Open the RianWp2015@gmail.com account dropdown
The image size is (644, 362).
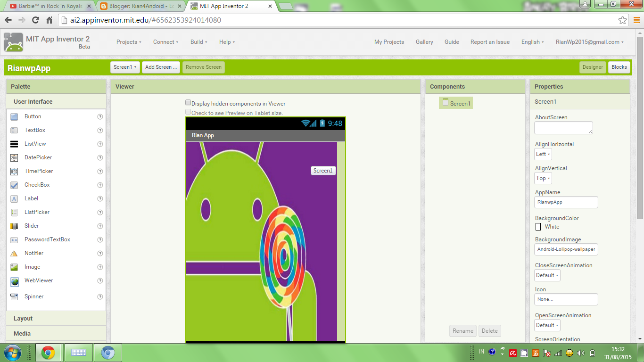(589, 42)
